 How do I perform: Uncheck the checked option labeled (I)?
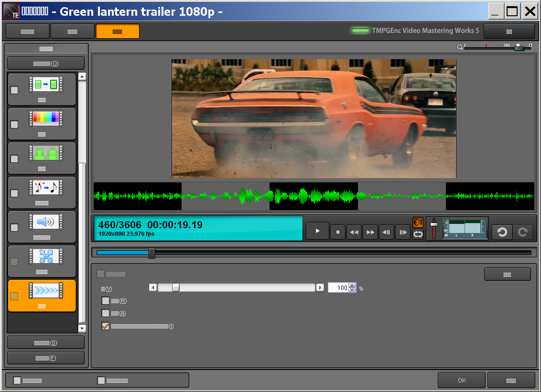coord(106,327)
